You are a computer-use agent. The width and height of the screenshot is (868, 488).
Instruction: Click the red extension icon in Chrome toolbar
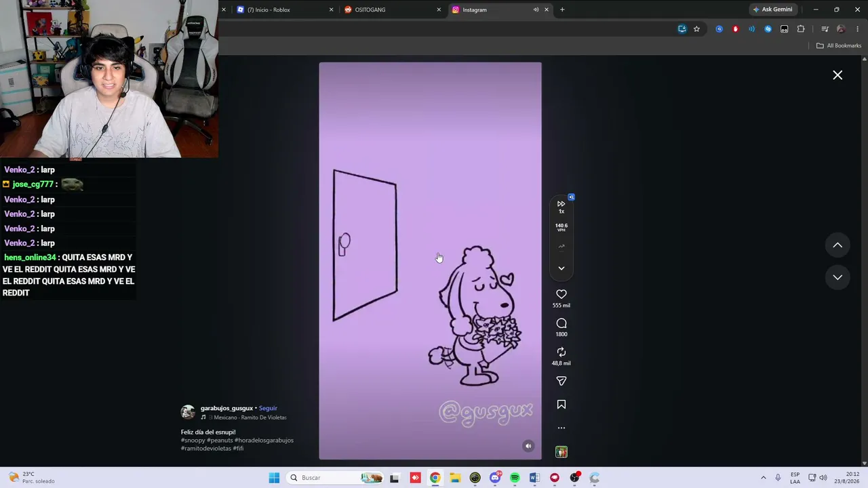[x=735, y=29]
